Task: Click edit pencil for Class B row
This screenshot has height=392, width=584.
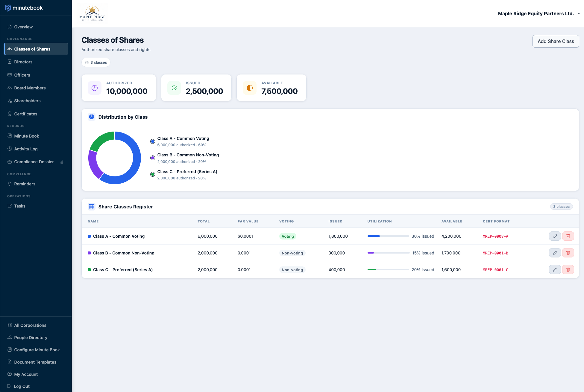Action: [555, 253]
